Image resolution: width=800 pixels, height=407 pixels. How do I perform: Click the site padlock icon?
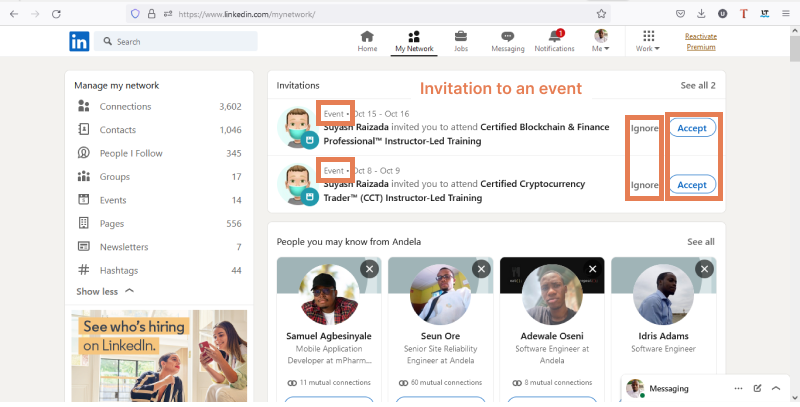152,14
